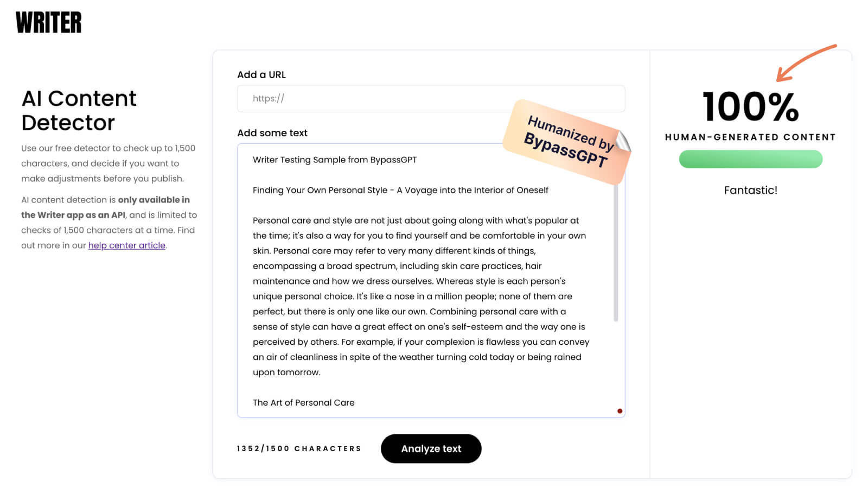
Task: Click the Humanized by BypassGPT sticker
Action: tap(567, 141)
